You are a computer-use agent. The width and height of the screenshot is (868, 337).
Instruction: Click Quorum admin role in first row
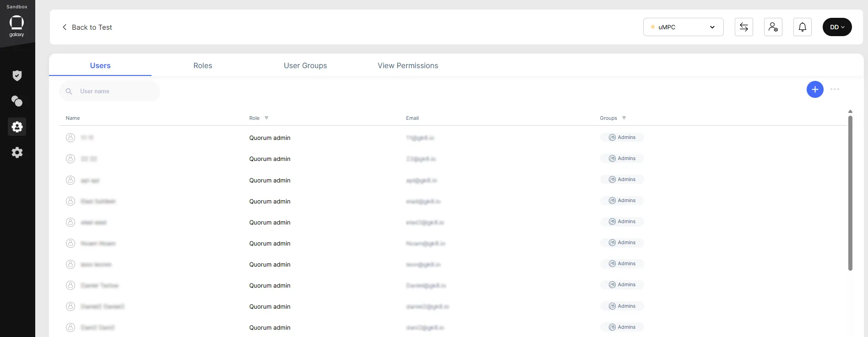pos(270,138)
